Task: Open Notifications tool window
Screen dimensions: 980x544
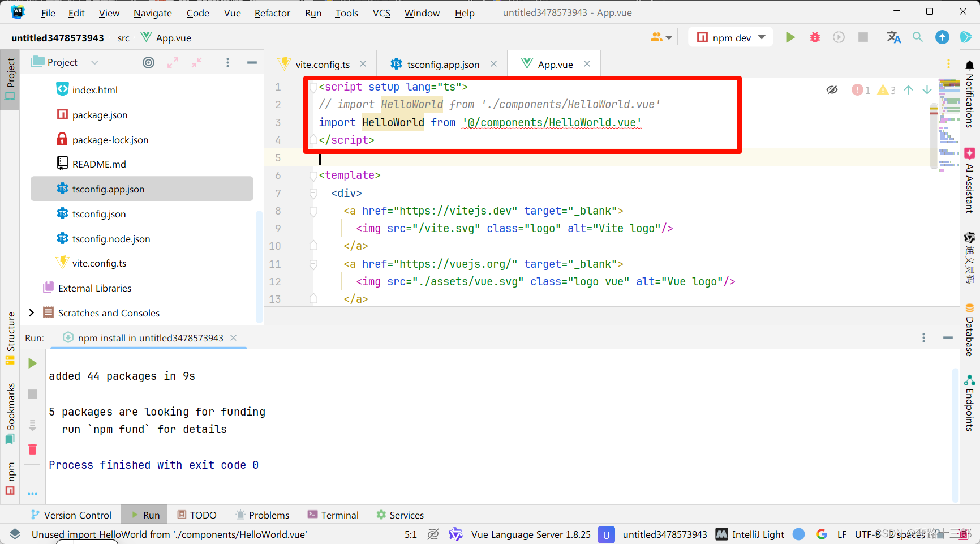Action: 970,94
